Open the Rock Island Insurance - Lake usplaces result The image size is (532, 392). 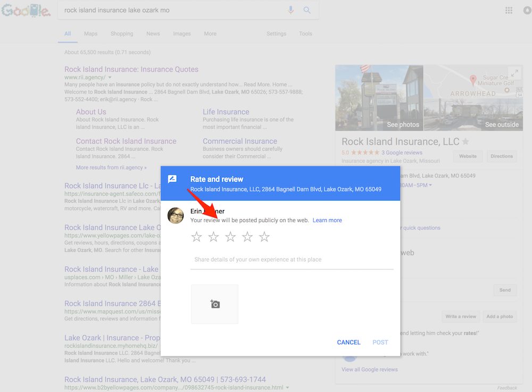coord(111,269)
